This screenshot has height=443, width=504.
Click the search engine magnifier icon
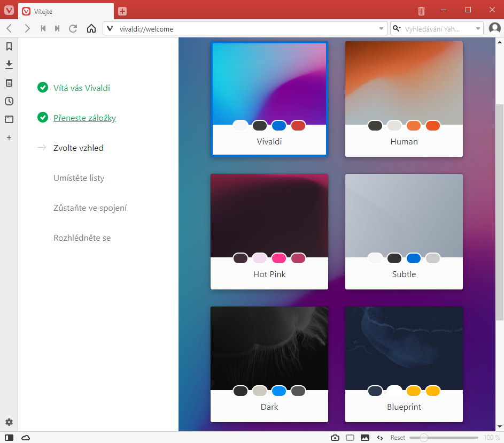tap(397, 29)
